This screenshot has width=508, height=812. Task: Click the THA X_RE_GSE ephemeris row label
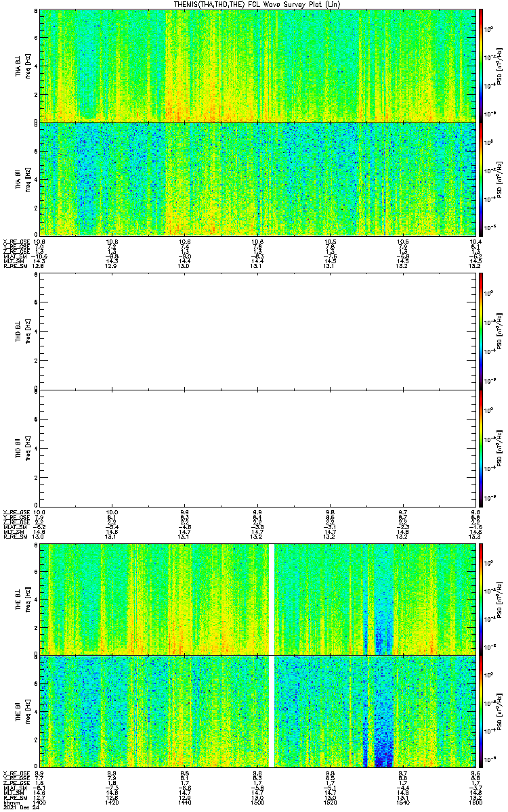16,241
